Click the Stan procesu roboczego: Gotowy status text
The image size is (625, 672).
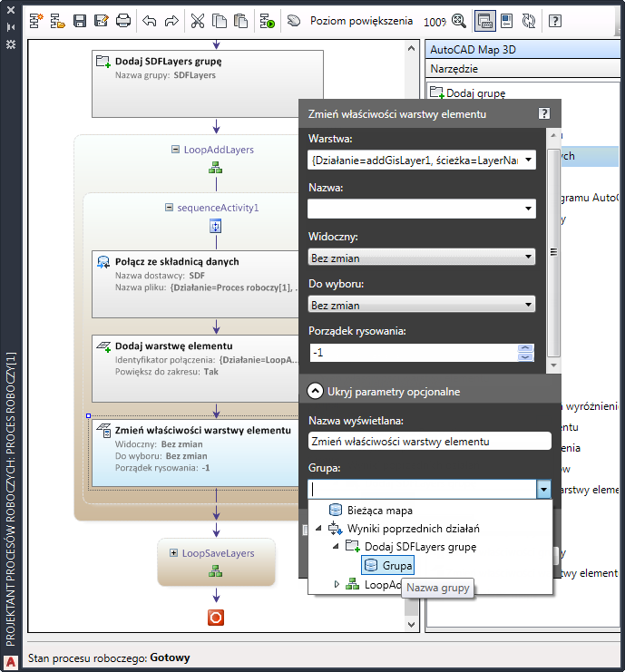tap(109, 657)
